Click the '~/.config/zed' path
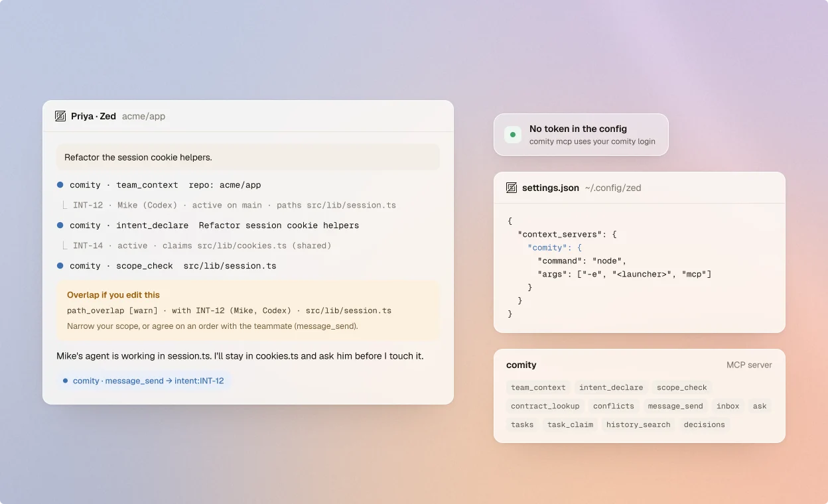The height and width of the screenshot is (504, 828). (613, 188)
